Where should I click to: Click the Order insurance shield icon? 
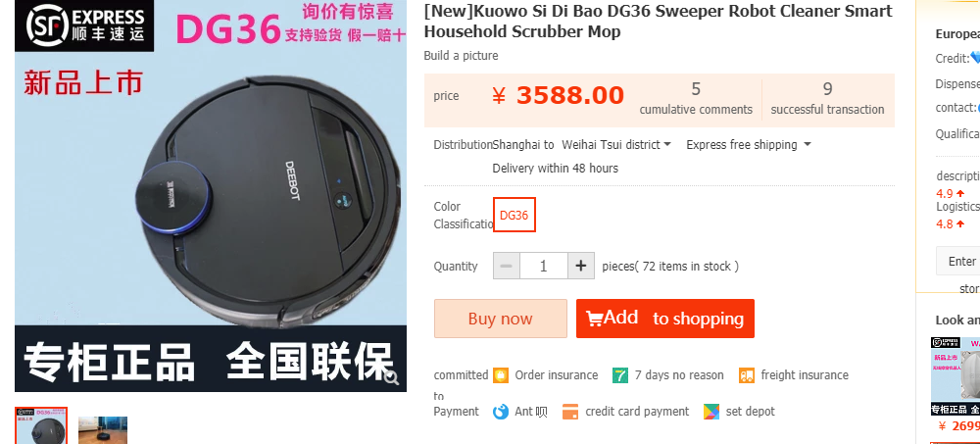tap(501, 375)
